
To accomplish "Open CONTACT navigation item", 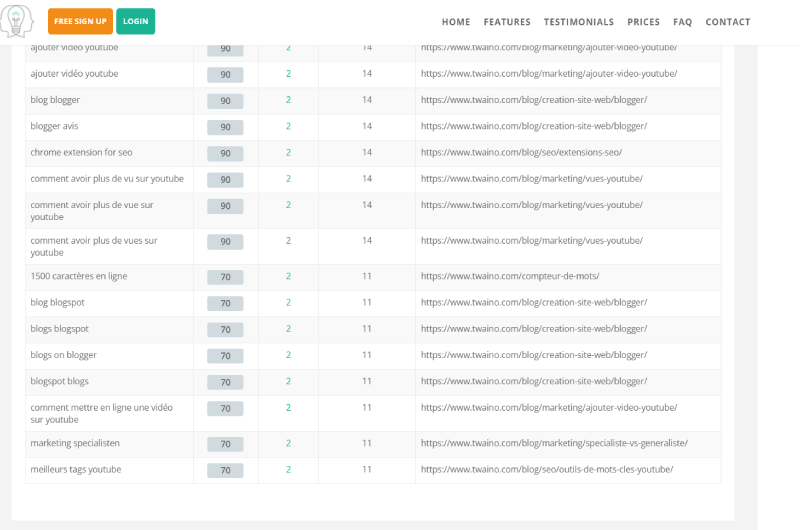I will coord(728,22).
